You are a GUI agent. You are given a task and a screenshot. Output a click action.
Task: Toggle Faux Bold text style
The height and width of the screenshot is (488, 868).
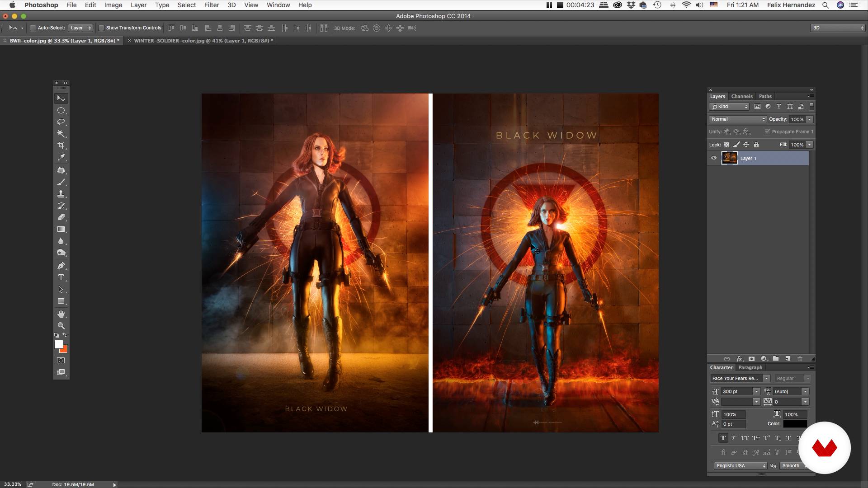point(723,438)
